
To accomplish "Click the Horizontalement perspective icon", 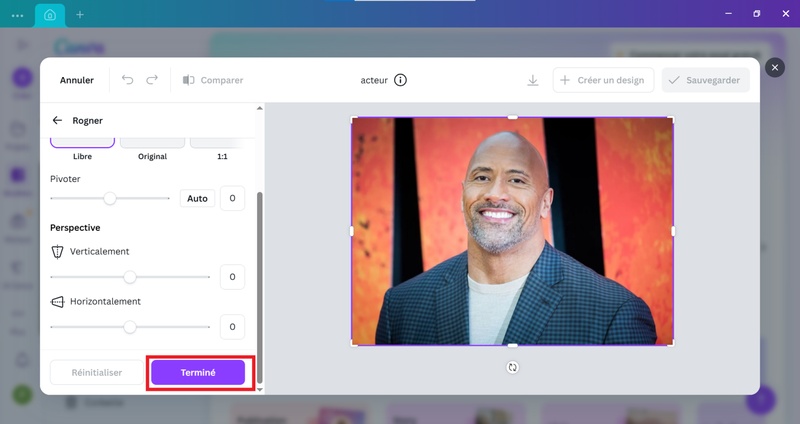I will click(x=58, y=302).
